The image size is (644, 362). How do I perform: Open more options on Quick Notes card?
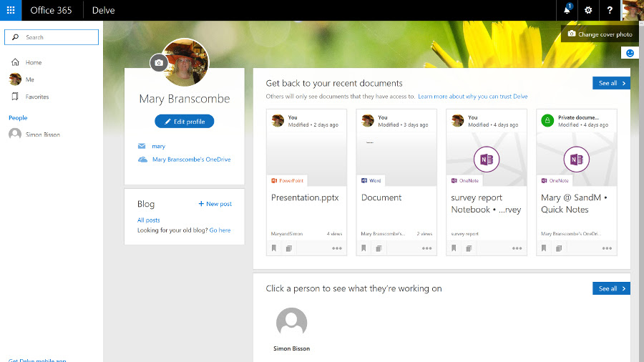[607, 248]
